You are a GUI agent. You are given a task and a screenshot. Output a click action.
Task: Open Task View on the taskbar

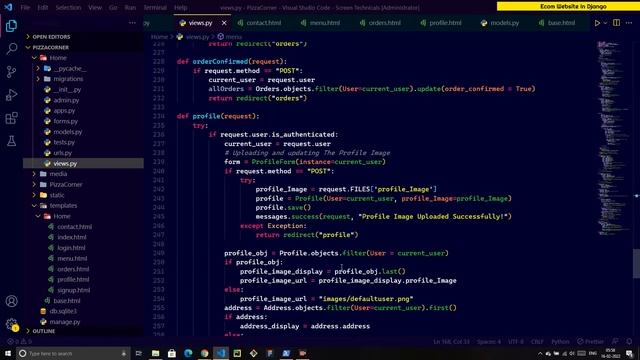[x=138, y=353]
